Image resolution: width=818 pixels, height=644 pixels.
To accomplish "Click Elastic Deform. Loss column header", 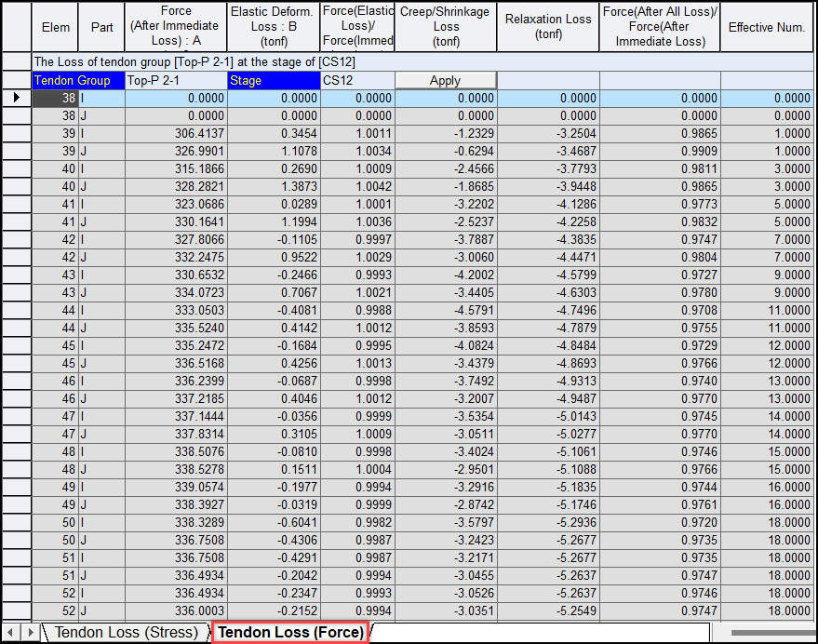I will [274, 27].
